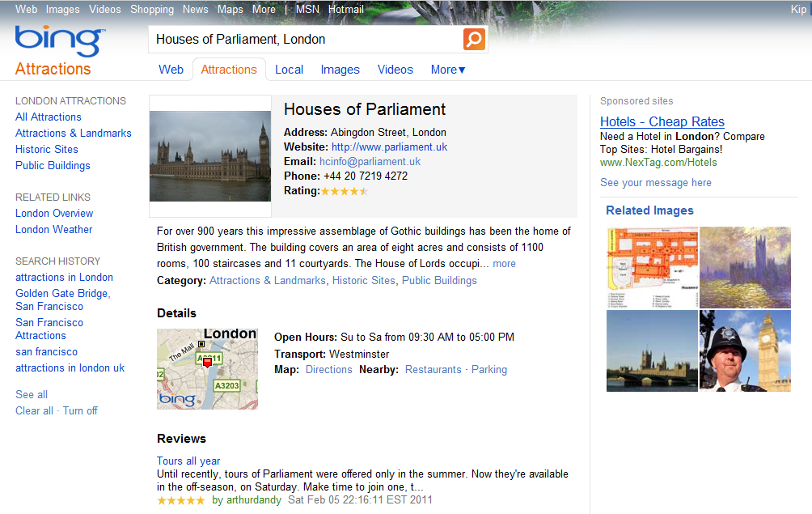This screenshot has height=514, width=812.
Task: Open London Overview related link
Action: (x=54, y=214)
